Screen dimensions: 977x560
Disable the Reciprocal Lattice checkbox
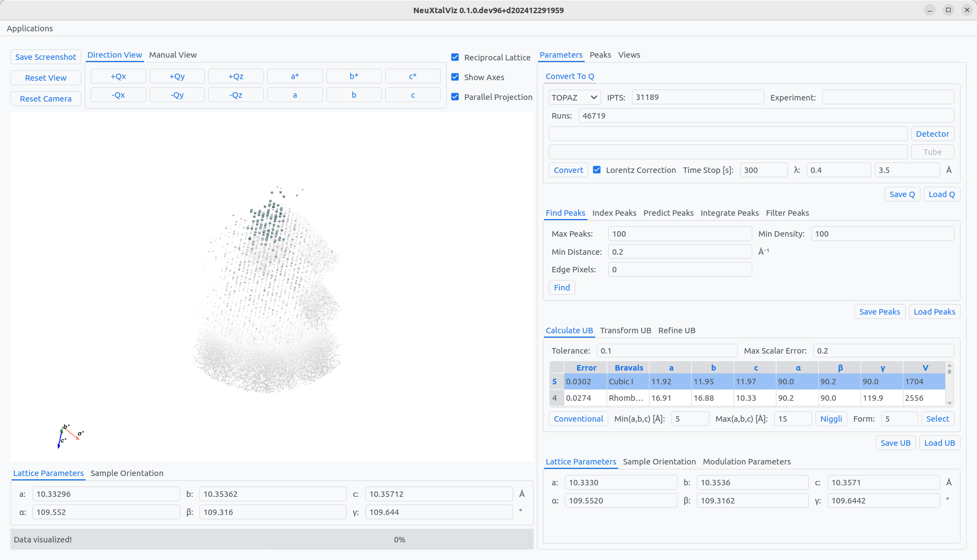click(455, 57)
